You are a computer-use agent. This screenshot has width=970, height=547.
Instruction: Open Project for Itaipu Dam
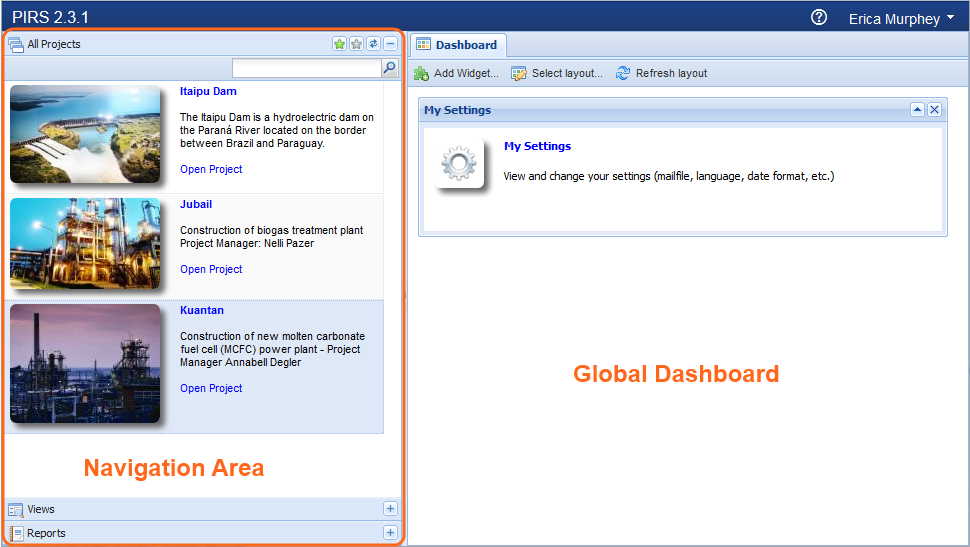pyautogui.click(x=211, y=169)
